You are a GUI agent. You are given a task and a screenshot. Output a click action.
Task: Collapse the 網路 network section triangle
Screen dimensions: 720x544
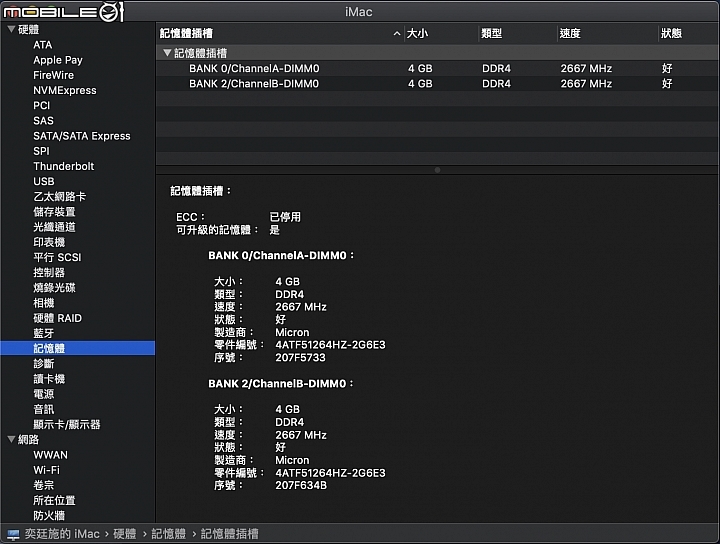11,439
